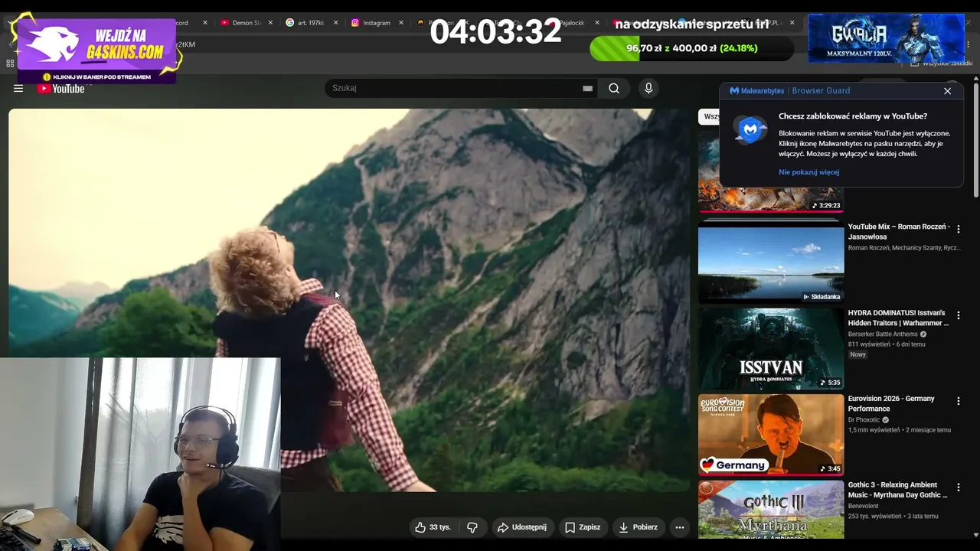Open options for YouTube Mix Roman Roczeń
The image size is (980, 551).
(958, 229)
